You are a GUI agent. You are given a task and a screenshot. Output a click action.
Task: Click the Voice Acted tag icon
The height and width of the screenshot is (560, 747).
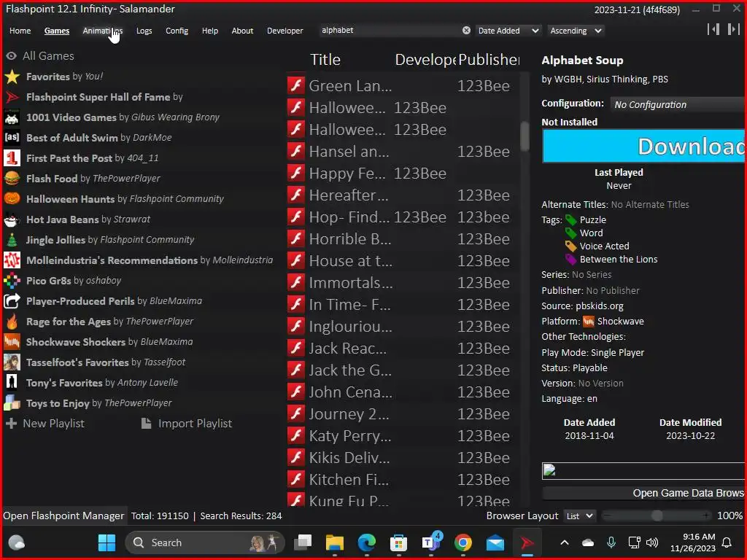point(570,246)
